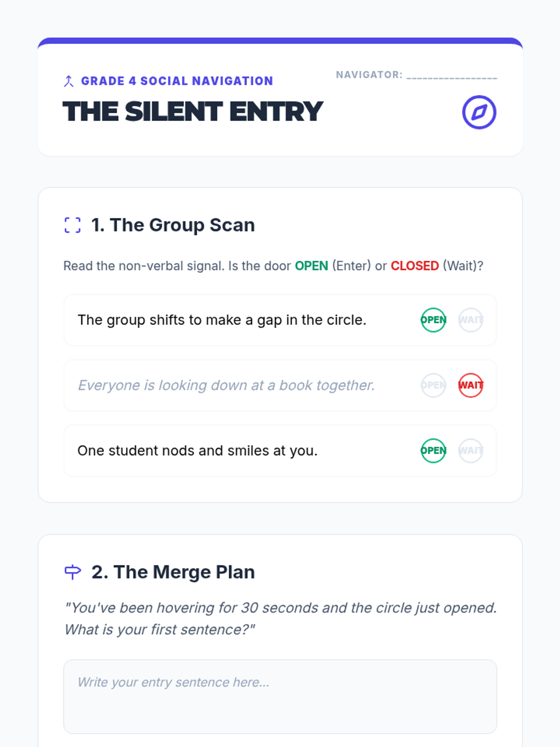
Task: Select OPEN for the gap in circle row
Action: (433, 320)
